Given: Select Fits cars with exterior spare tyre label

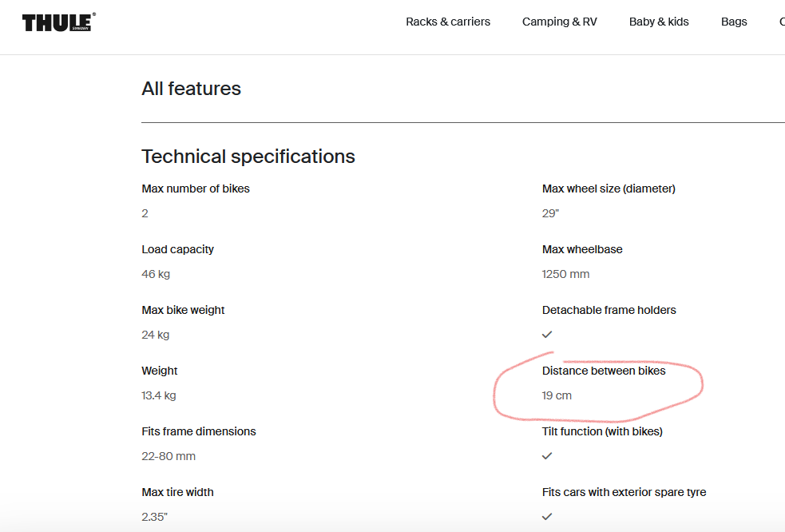Looking at the screenshot, I should (x=624, y=492).
